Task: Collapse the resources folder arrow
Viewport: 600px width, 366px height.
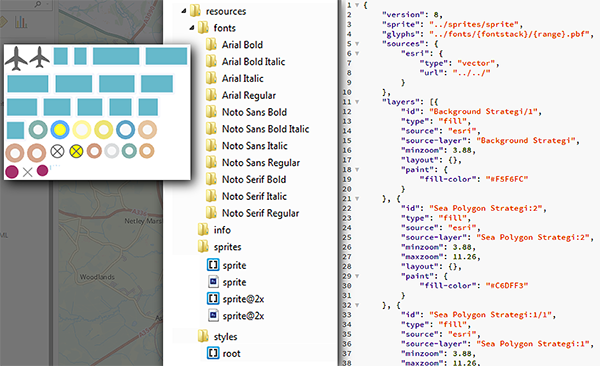Action: (184, 11)
